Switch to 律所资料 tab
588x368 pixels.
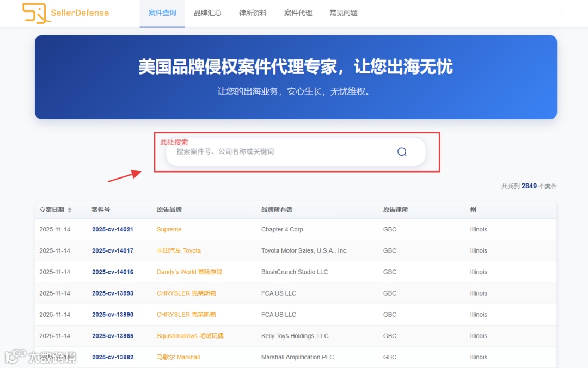coord(253,13)
